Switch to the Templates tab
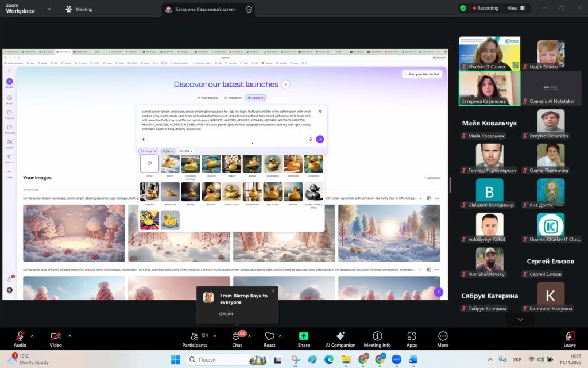The image size is (588, 368). pos(233,98)
